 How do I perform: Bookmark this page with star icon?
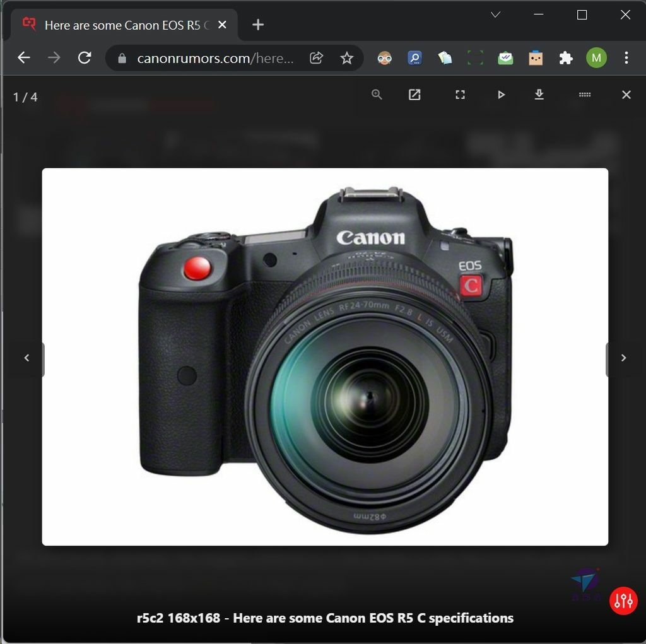point(347,58)
